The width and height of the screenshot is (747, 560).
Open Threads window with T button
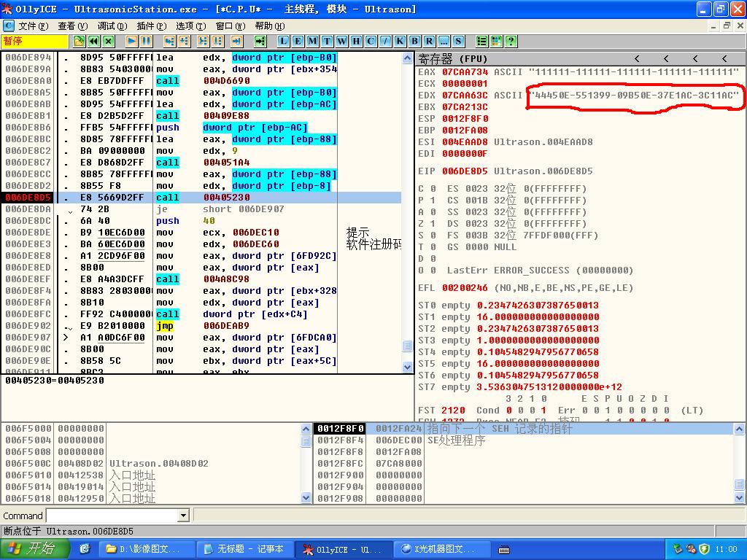[x=328, y=42]
